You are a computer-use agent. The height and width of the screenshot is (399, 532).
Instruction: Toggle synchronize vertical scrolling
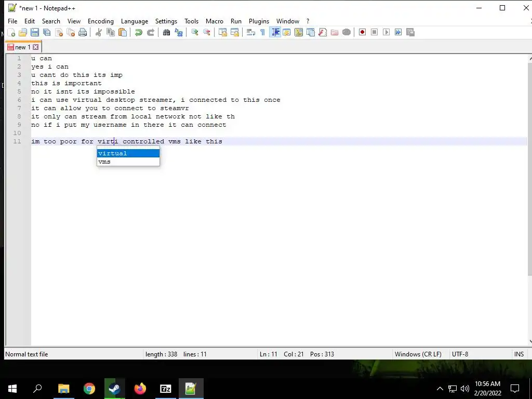(x=222, y=32)
